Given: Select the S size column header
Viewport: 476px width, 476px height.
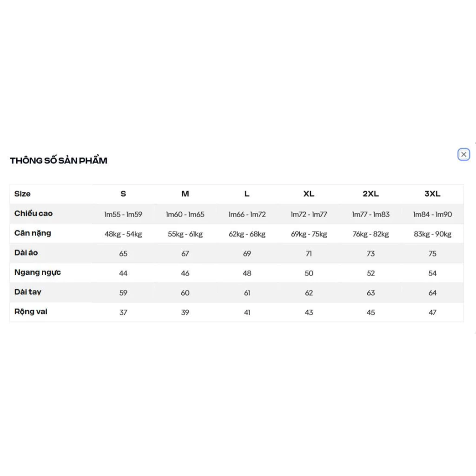Looking at the screenshot, I should point(123,194).
